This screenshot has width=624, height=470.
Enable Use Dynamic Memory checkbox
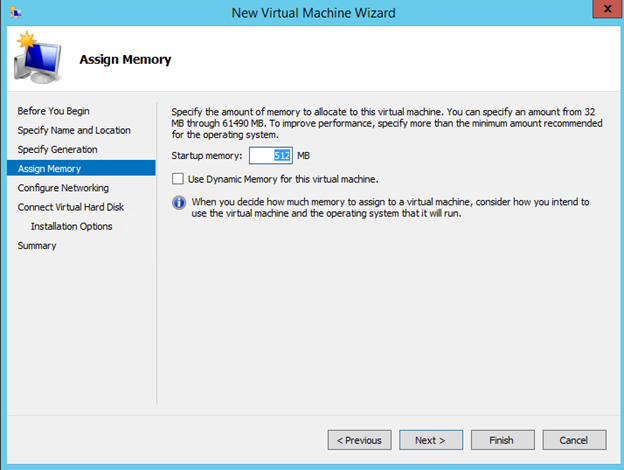(x=178, y=179)
